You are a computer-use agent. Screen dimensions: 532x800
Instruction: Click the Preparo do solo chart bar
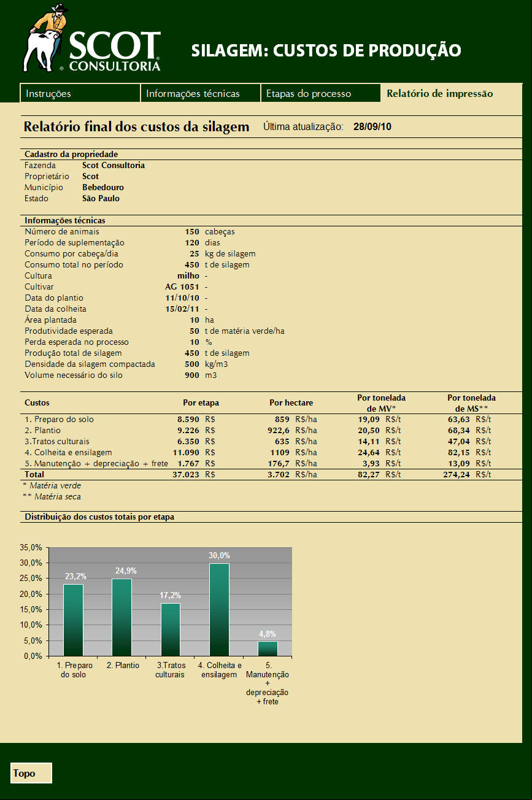tap(73, 620)
